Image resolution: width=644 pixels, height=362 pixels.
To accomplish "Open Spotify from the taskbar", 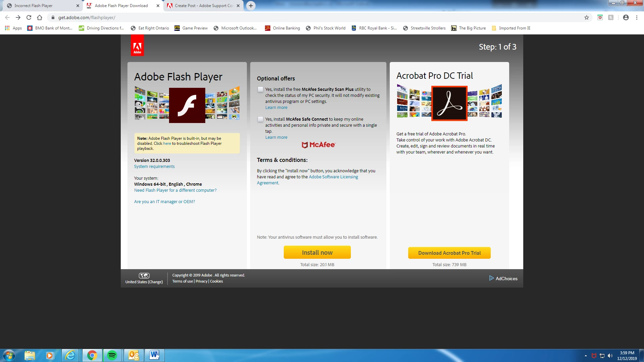I will (x=112, y=355).
